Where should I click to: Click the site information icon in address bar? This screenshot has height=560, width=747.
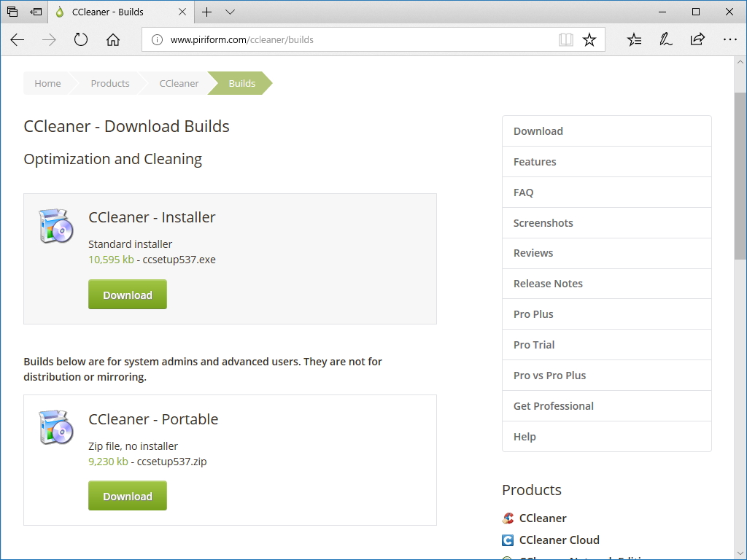pos(157,40)
